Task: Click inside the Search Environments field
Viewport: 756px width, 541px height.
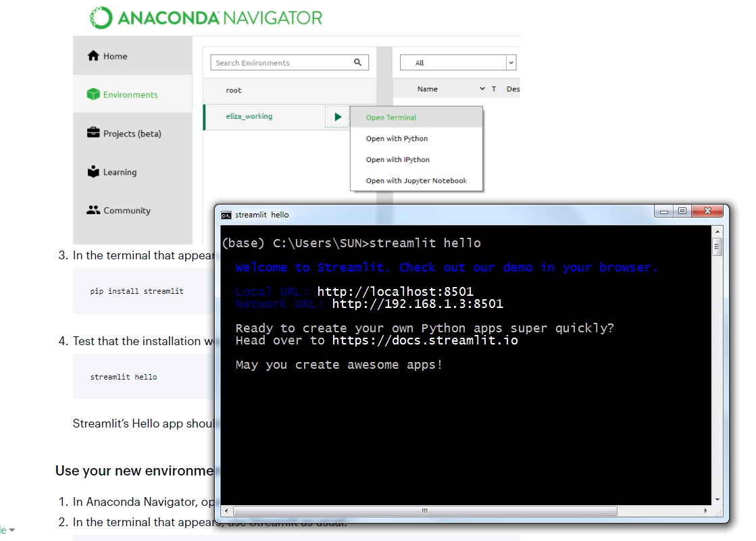Action: [x=280, y=63]
